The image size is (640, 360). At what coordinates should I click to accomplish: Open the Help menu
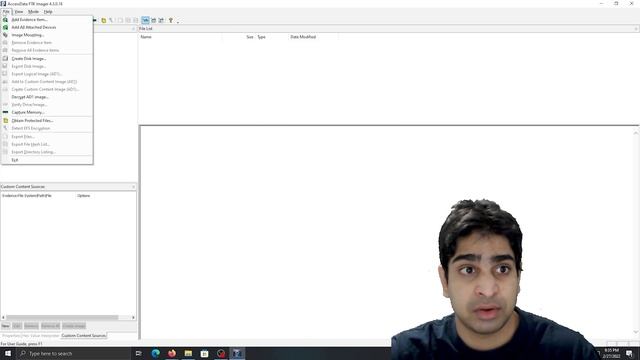pyautogui.click(x=48, y=12)
